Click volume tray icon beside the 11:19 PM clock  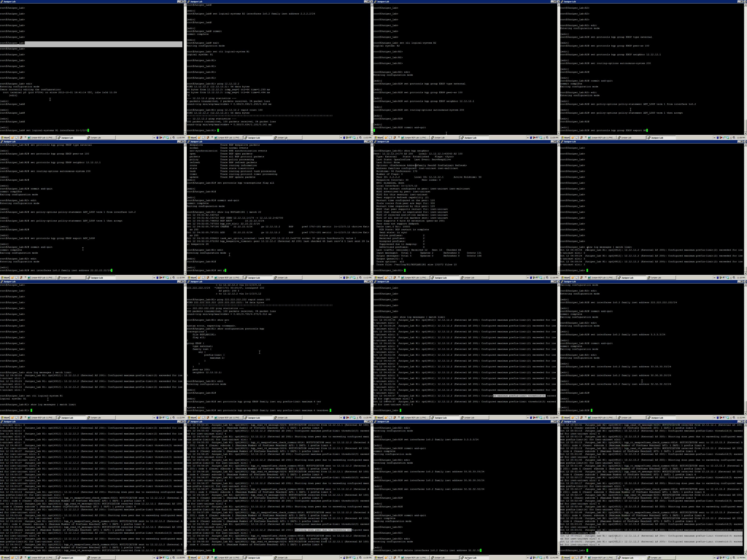[x=734, y=278]
